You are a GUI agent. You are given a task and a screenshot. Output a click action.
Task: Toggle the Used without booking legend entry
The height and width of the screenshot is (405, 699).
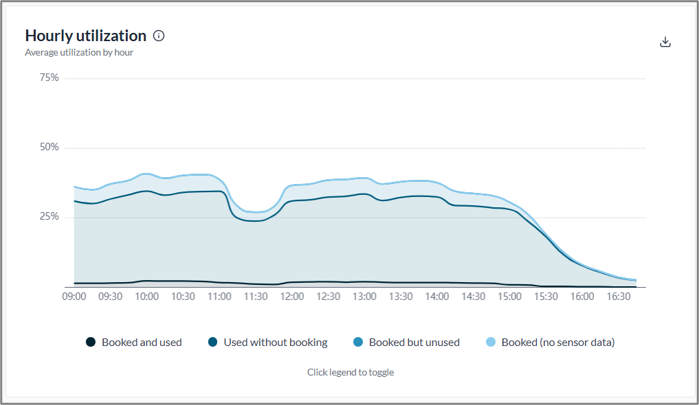pos(267,342)
